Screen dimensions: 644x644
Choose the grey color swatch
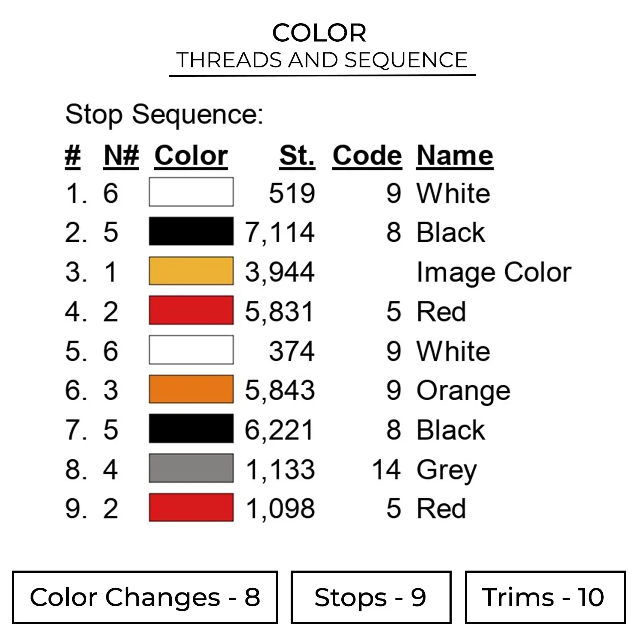[191, 468]
